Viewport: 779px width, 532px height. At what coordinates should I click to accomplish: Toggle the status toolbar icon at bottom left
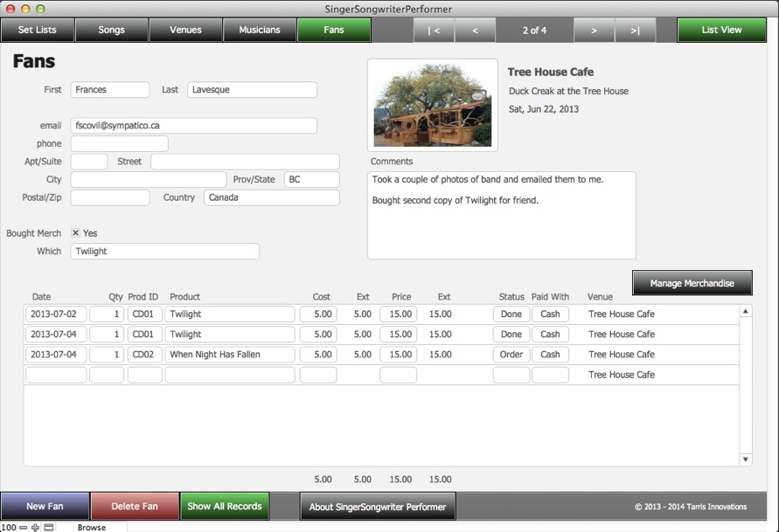pos(49,527)
